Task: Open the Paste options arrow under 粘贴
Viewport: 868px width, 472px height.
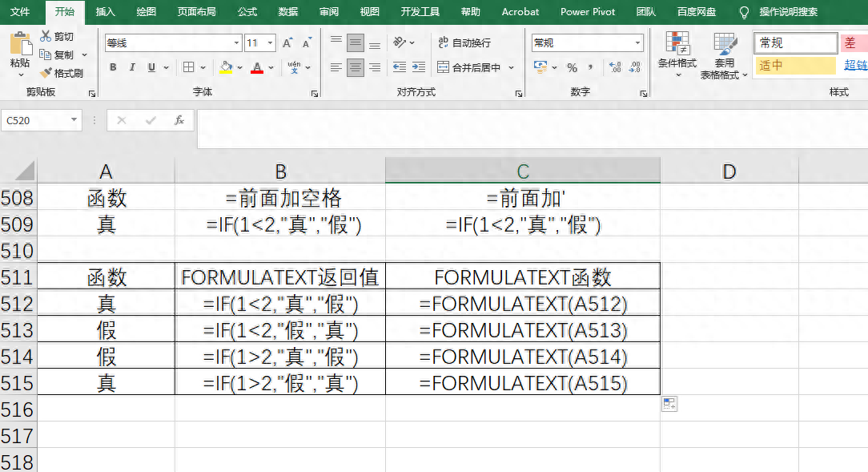Action: click(21, 75)
